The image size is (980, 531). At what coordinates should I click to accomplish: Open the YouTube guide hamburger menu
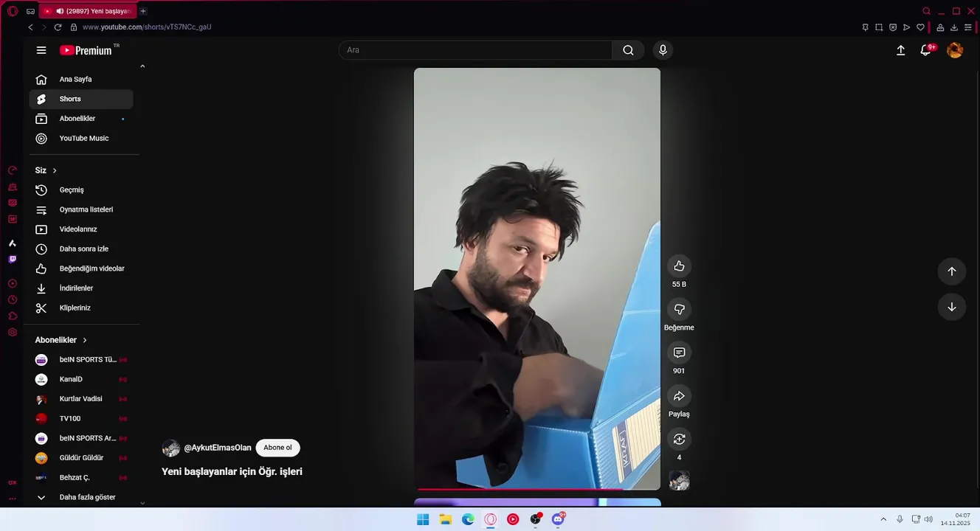click(x=41, y=50)
